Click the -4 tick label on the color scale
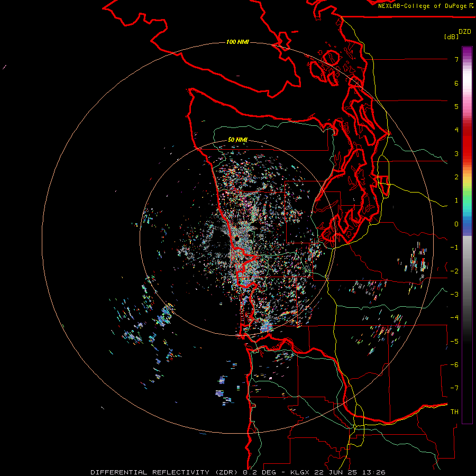The height and width of the screenshot is (476, 476). pos(454,318)
